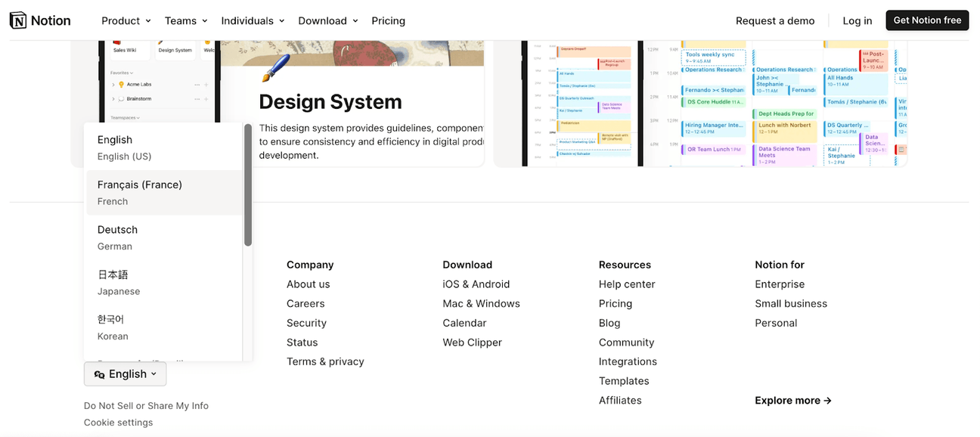Click the Notion logo icon
The image size is (980, 437).
[18, 20]
